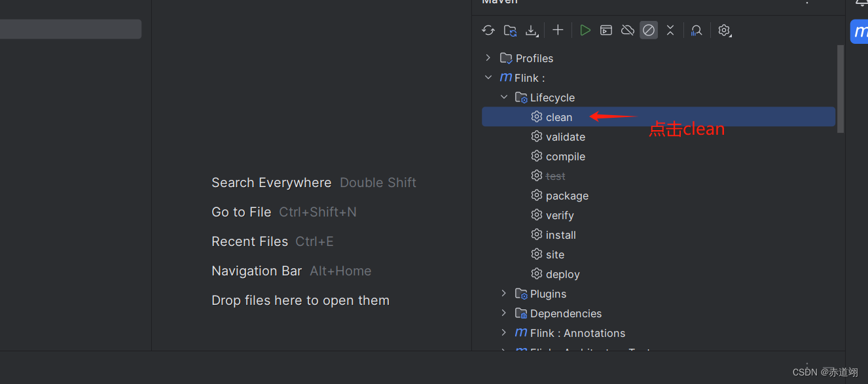Select the Lifecycle folder row
868x384 pixels.
pyautogui.click(x=659, y=97)
